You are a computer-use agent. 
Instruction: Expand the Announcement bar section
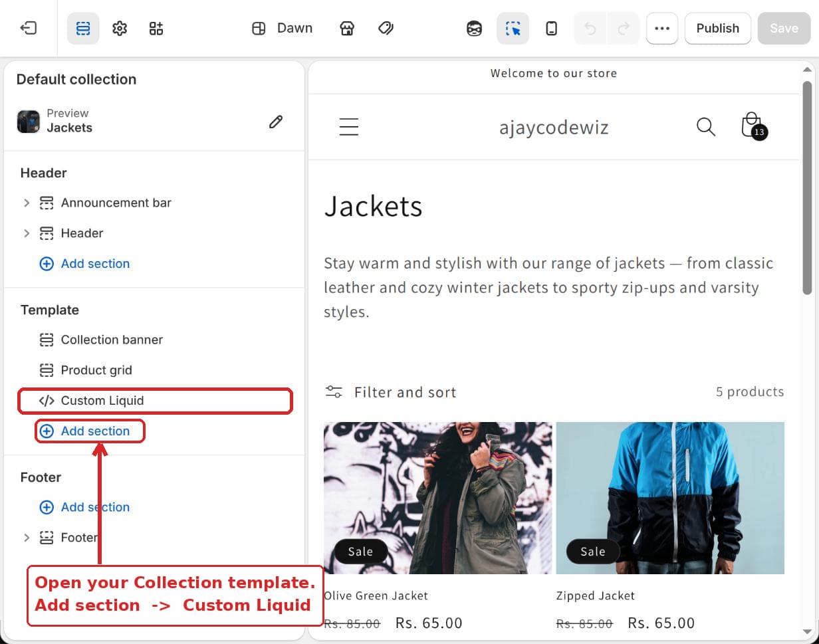pyautogui.click(x=27, y=203)
